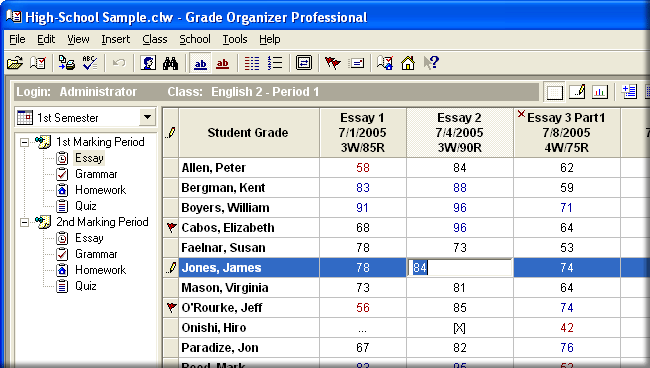The width and height of the screenshot is (650, 368).
Task: Select Essay under 2nd Marking Period
Action: pos(89,238)
